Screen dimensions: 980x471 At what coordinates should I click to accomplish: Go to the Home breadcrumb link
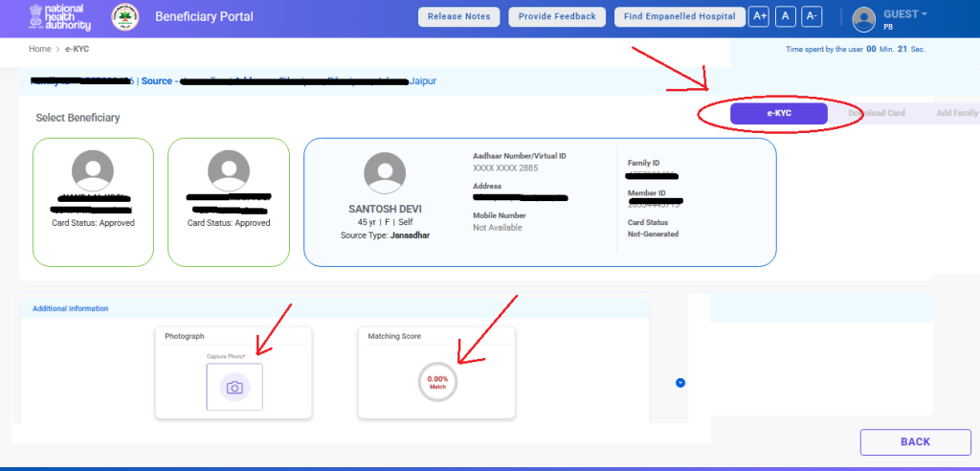39,48
